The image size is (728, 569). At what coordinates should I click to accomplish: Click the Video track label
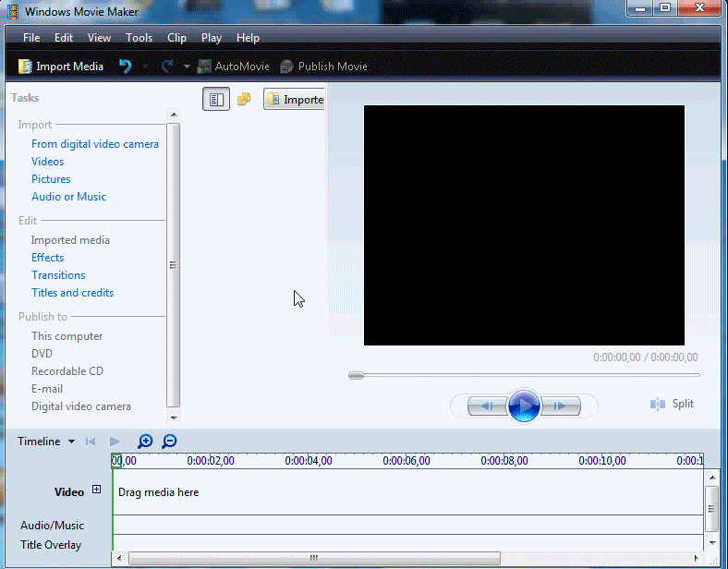(x=69, y=492)
